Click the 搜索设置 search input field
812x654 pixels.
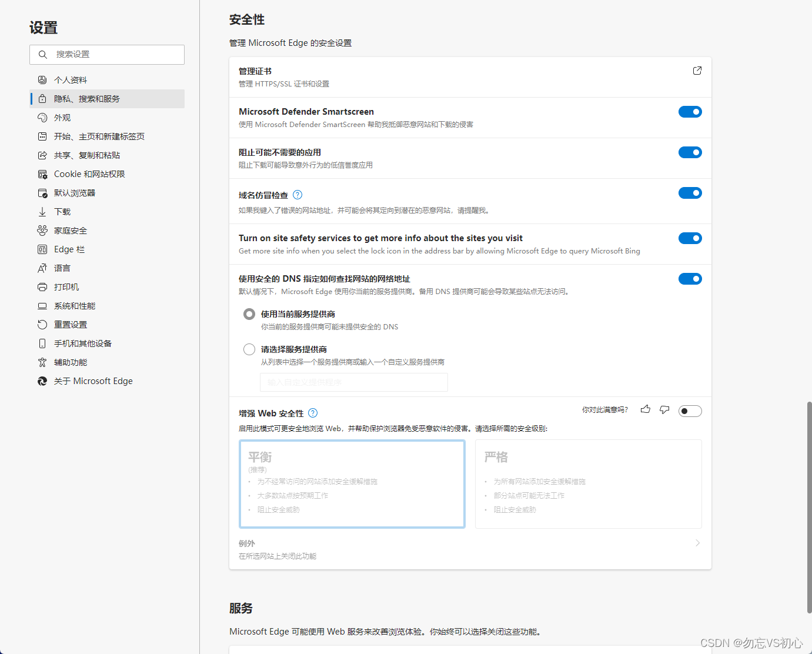(x=115, y=55)
